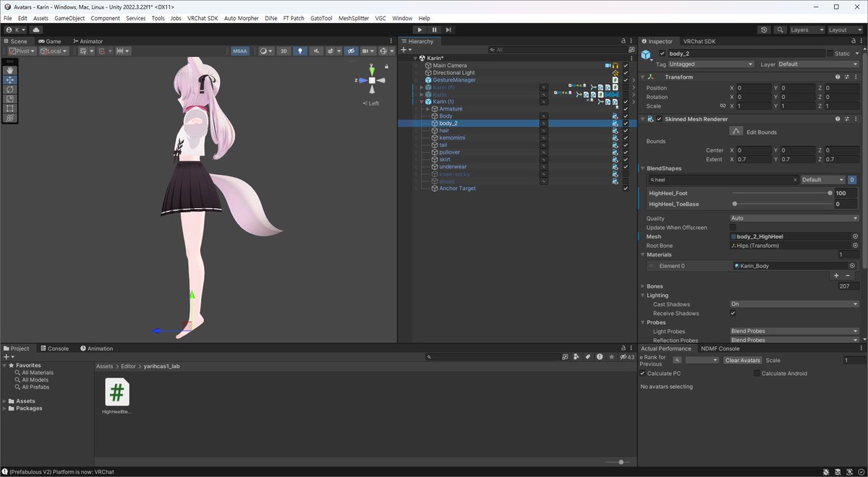This screenshot has height=477, width=868.
Task: Expand the Armature item in Hierarchy
Action: [x=428, y=109]
